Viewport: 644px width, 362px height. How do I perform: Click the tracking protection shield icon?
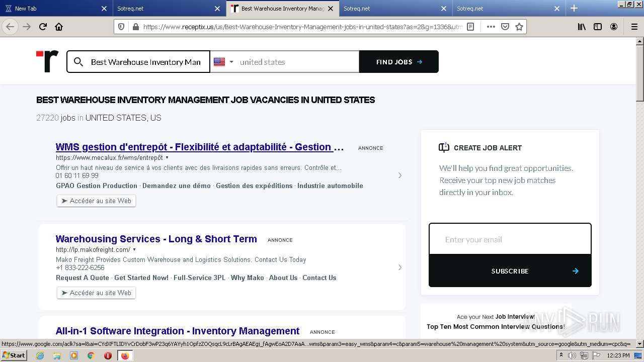121,27
